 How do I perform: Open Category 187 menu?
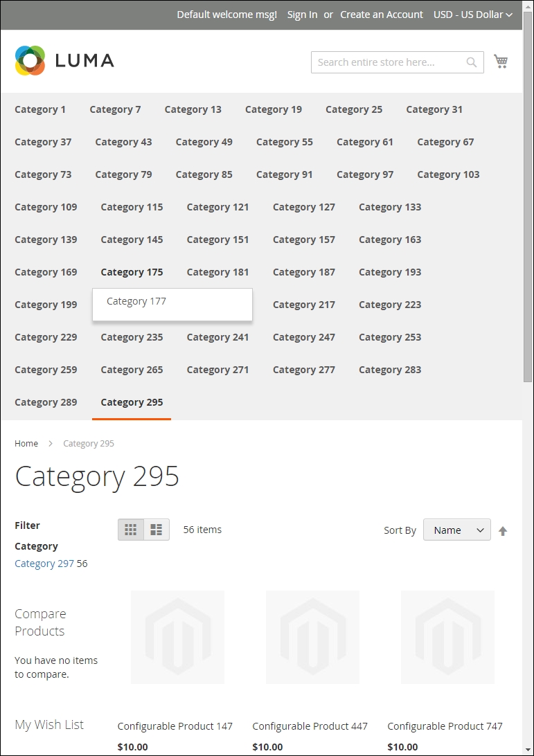click(304, 272)
